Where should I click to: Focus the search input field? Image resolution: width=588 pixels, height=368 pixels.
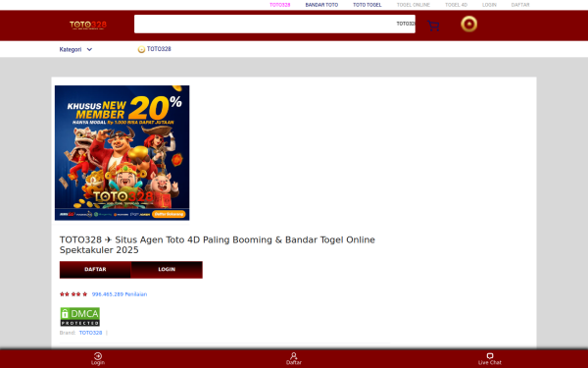(274, 24)
